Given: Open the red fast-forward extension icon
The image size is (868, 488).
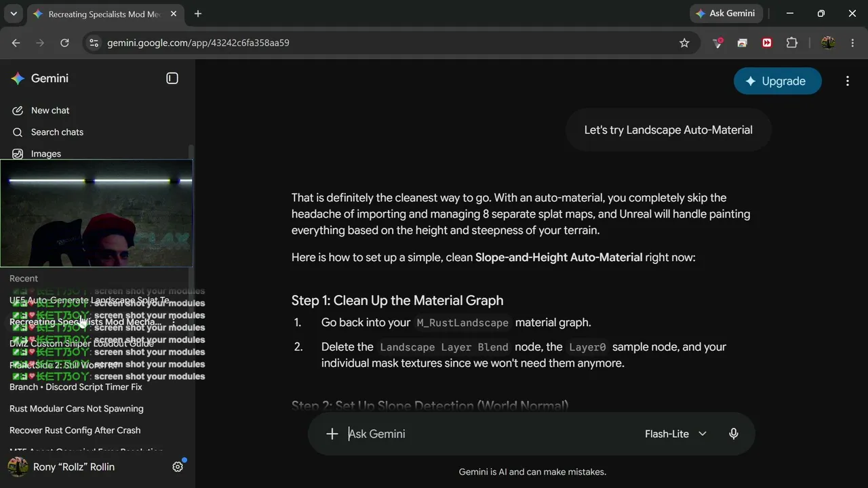Looking at the screenshot, I should [767, 43].
